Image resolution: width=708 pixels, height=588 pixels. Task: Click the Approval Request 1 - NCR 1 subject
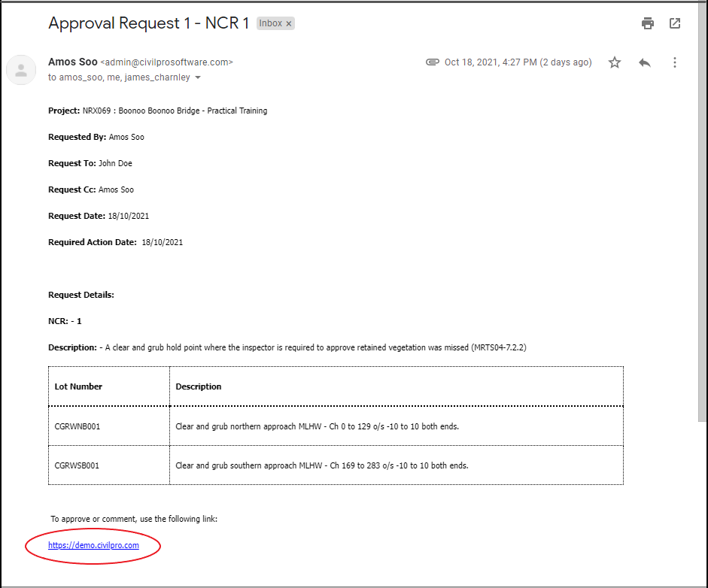[x=148, y=23]
